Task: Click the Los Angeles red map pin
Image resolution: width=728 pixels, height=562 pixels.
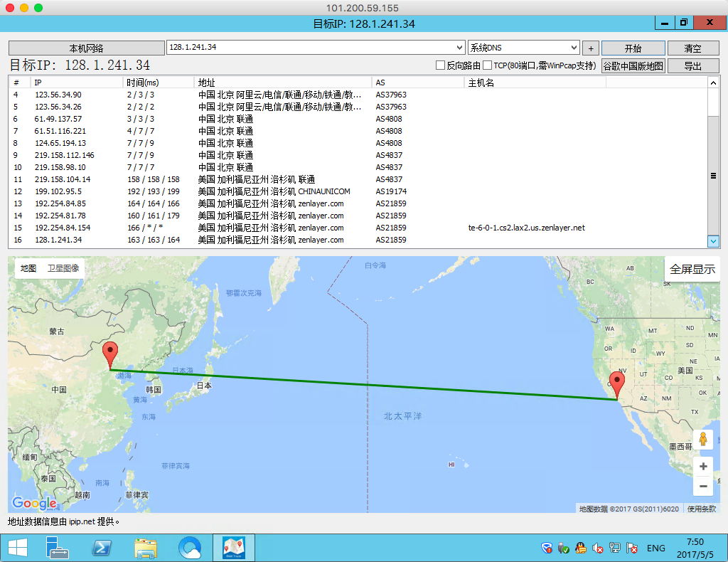Action: [x=617, y=384]
